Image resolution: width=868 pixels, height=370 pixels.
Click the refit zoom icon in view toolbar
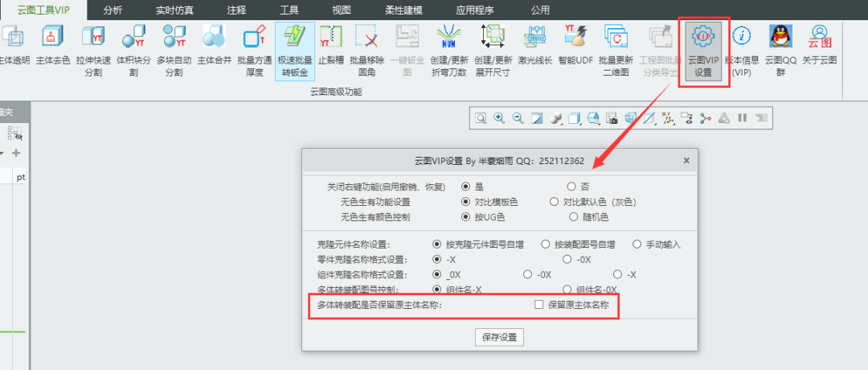(481, 118)
